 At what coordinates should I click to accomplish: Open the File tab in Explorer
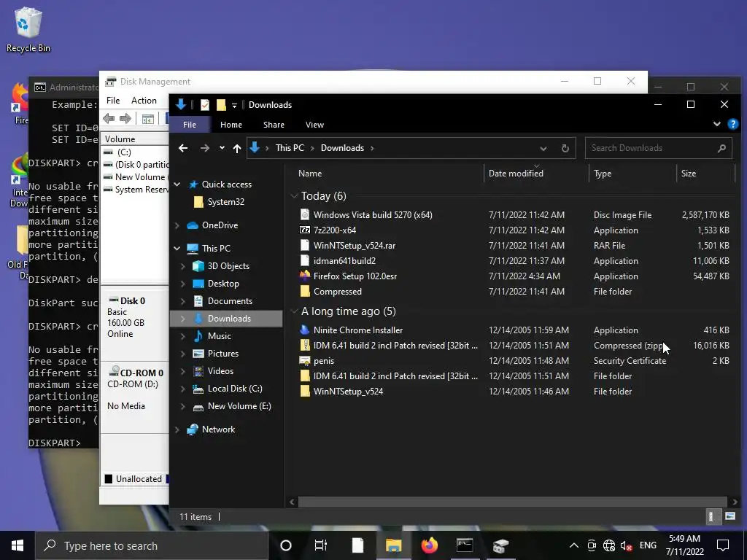(x=190, y=125)
